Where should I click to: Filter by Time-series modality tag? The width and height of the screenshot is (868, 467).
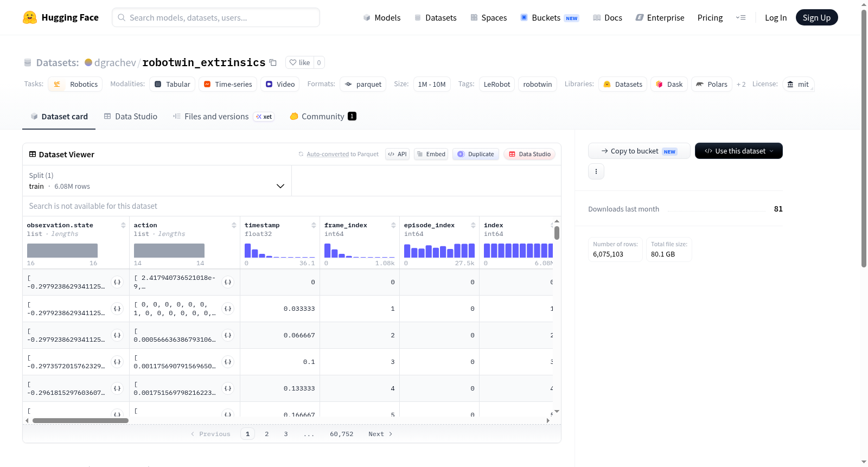(228, 84)
